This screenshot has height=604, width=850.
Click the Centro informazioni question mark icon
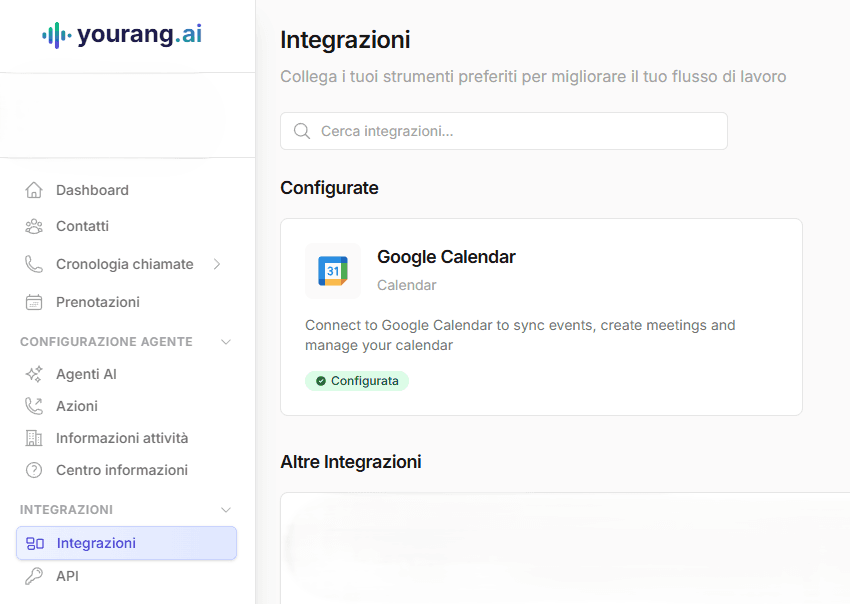click(x=34, y=470)
